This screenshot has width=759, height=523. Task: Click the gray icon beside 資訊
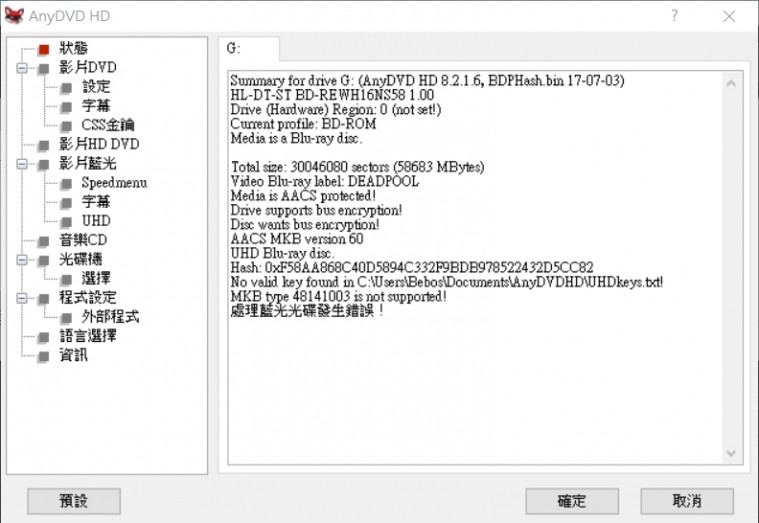point(43,356)
